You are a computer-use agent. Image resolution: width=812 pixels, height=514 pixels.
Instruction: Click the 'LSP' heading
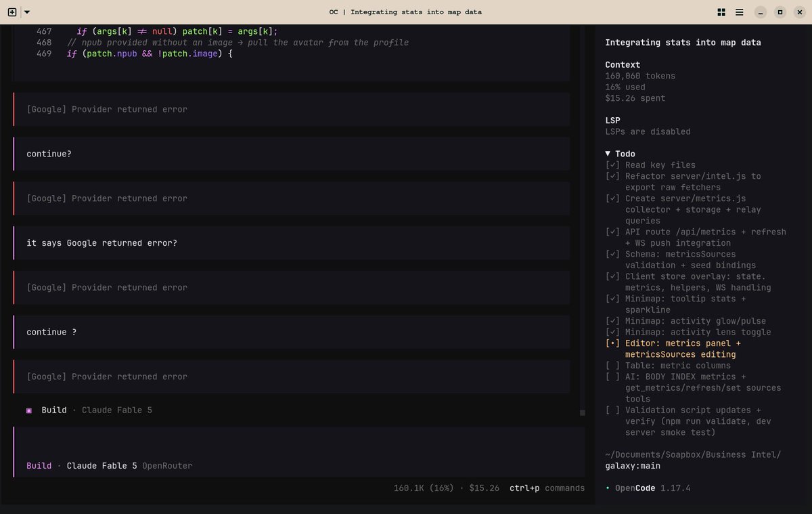coord(612,121)
